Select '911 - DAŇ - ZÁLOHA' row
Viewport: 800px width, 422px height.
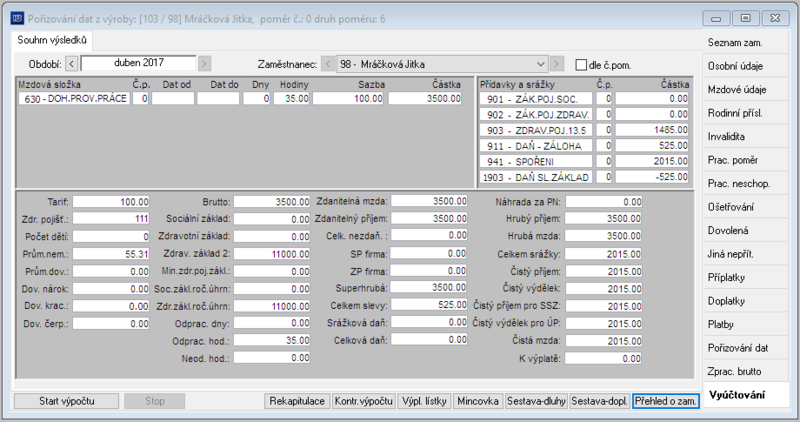click(x=536, y=146)
